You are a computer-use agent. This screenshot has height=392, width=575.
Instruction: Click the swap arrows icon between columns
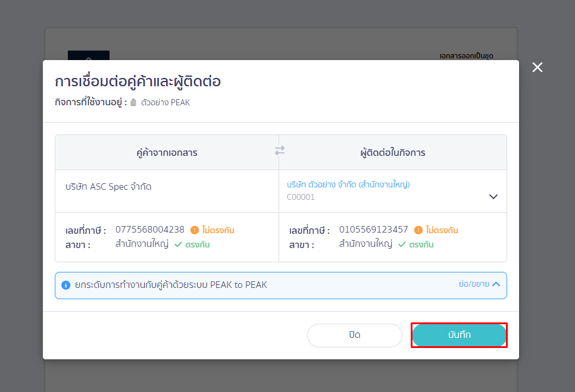tap(279, 150)
